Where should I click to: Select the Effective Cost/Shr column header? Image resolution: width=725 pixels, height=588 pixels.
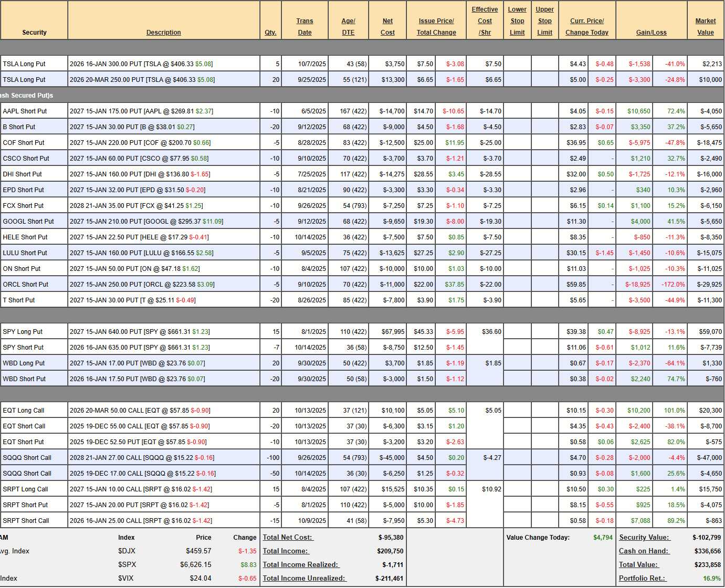coord(485,21)
